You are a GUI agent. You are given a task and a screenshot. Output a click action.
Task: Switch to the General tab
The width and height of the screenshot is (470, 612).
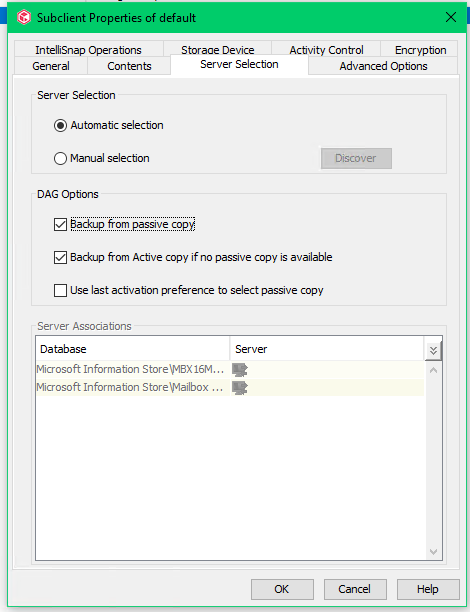pyautogui.click(x=51, y=66)
